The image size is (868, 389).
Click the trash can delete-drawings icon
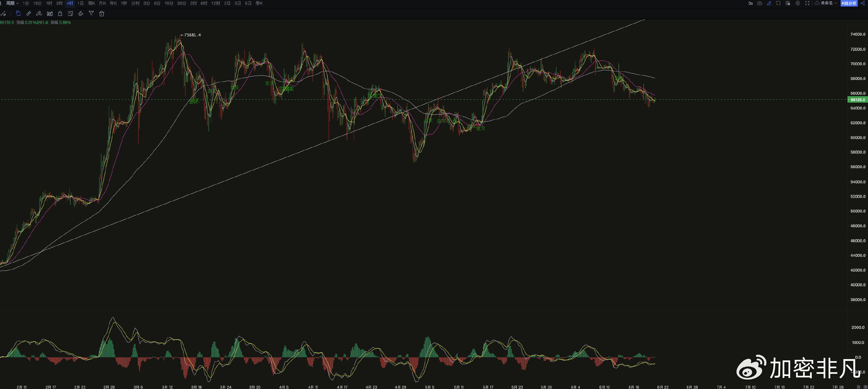pos(102,14)
